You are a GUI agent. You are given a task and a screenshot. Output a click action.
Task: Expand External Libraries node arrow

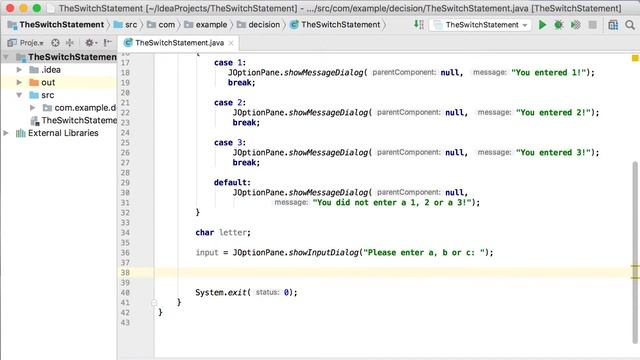[6, 133]
